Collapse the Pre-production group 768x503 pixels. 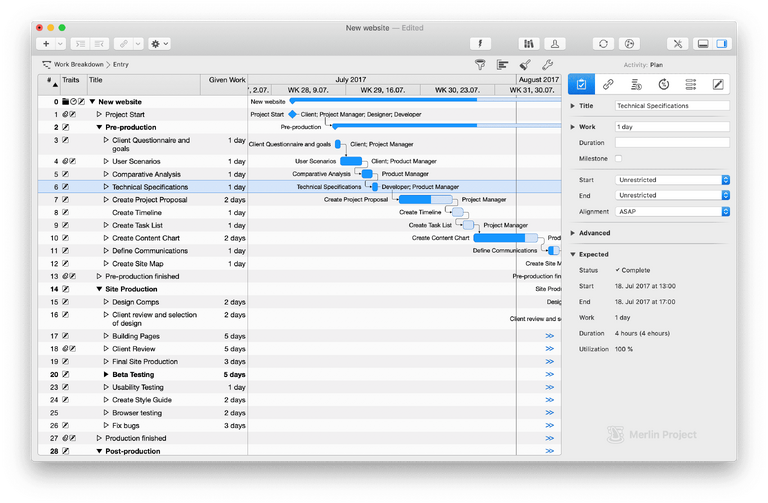coord(100,128)
